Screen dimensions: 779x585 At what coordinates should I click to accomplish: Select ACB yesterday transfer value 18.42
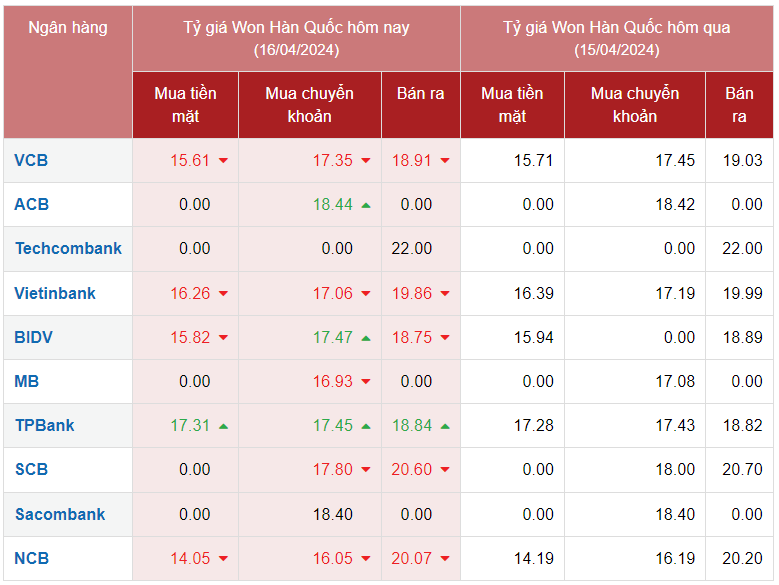point(675,204)
